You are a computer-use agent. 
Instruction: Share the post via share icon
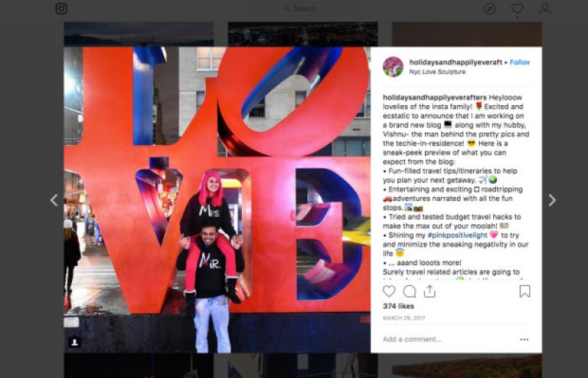[430, 291]
